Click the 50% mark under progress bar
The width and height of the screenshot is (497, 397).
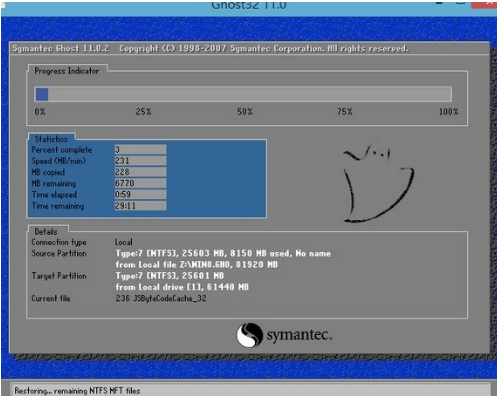[245, 112]
